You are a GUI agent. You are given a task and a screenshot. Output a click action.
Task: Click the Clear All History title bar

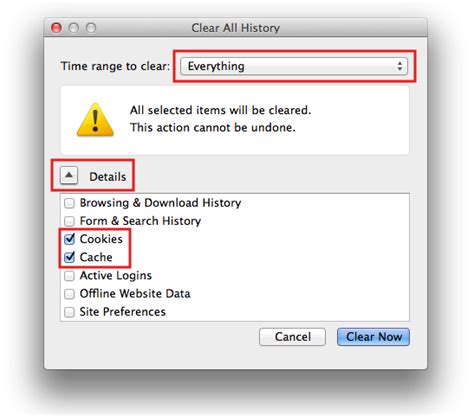click(236, 28)
